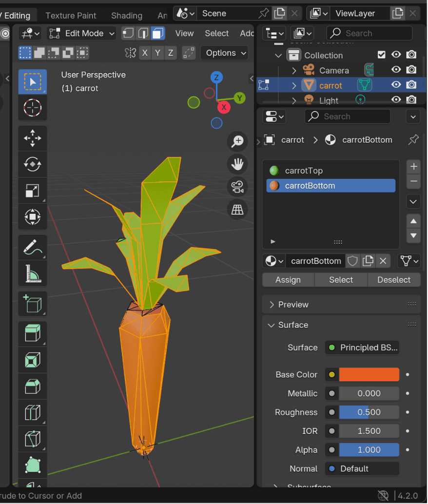Screen dimensions: 428x504
Task: Toggle the pin icon beside carrotBottom breadcrumb
Action: click(x=413, y=140)
